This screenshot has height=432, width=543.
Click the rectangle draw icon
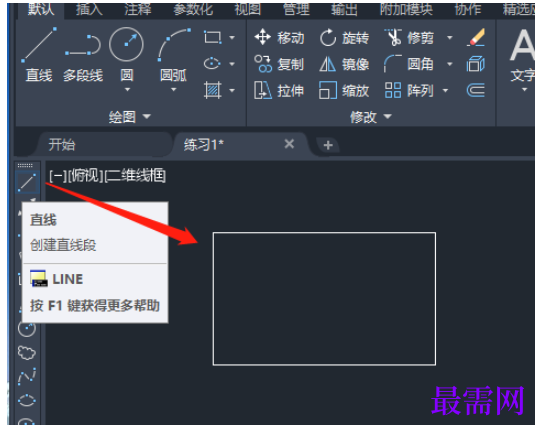point(213,37)
